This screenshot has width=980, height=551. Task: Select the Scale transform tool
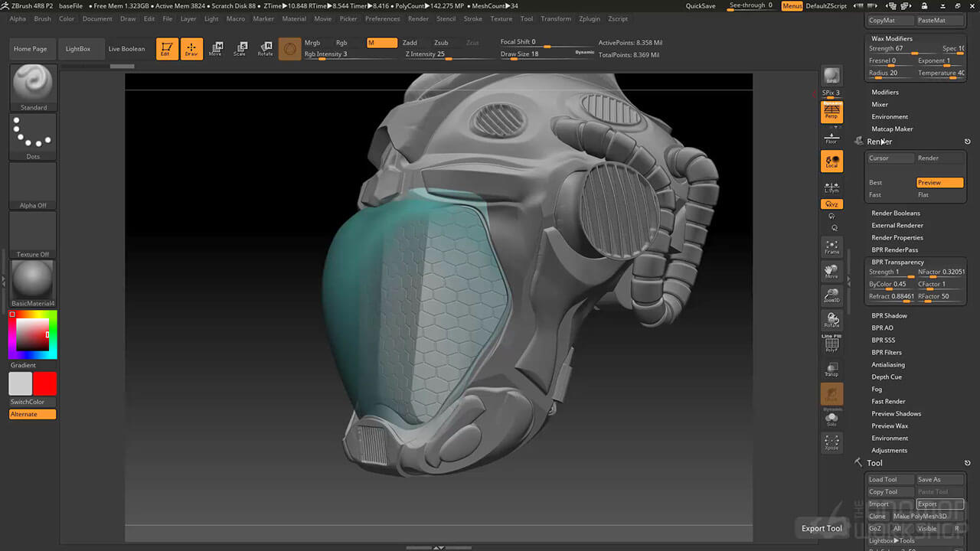point(240,49)
